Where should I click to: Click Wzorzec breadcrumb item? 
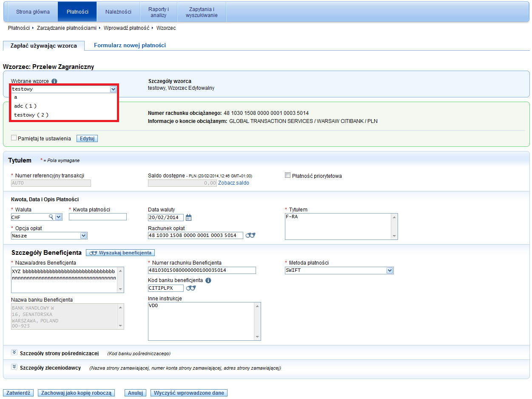point(166,28)
